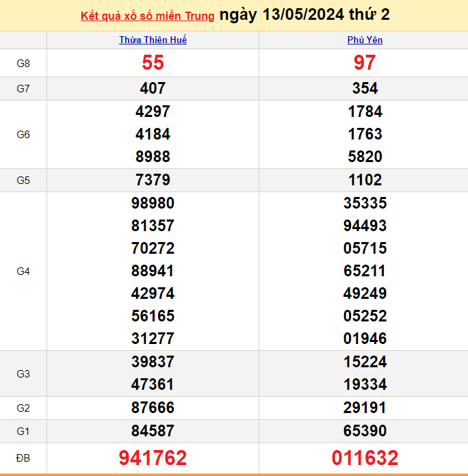Click G6 number 1763
Viewport: 468px width, 476px height.
(x=365, y=134)
